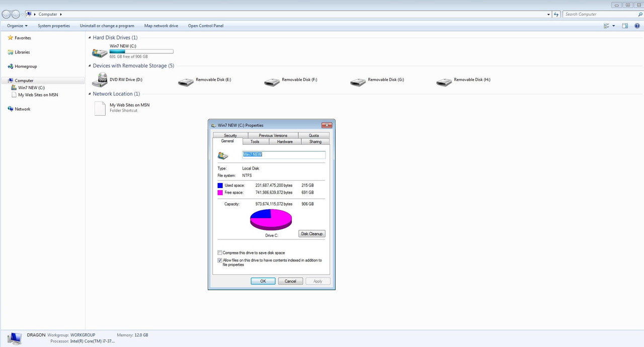Viewport: 644px width, 347px height.
Task: Go back with the Back arrow button
Action: tap(6, 14)
